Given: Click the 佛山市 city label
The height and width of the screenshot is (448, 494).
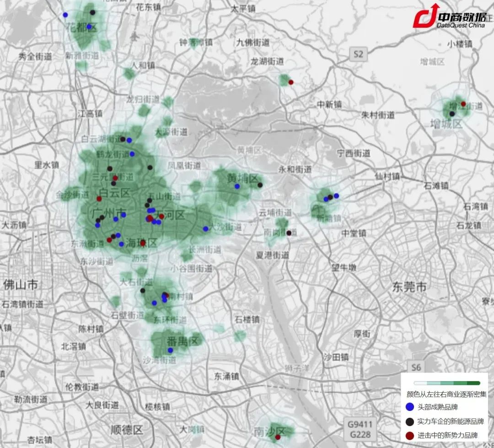Looking at the screenshot, I should pyautogui.click(x=20, y=284).
